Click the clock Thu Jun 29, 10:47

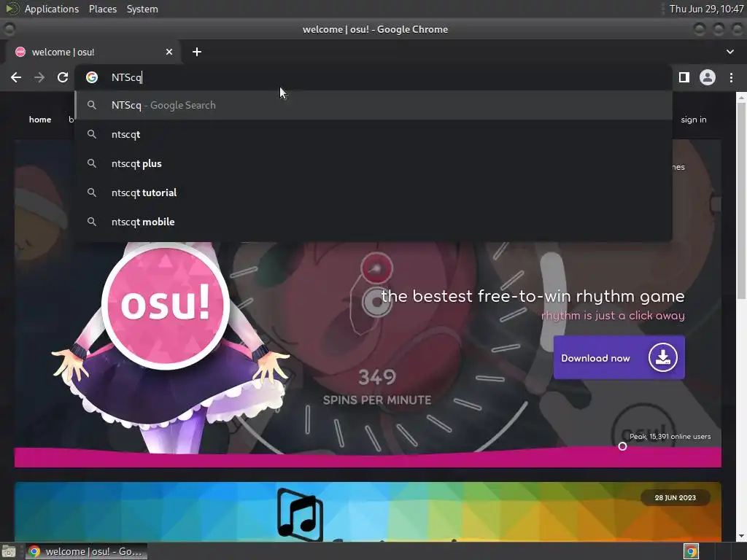click(706, 9)
